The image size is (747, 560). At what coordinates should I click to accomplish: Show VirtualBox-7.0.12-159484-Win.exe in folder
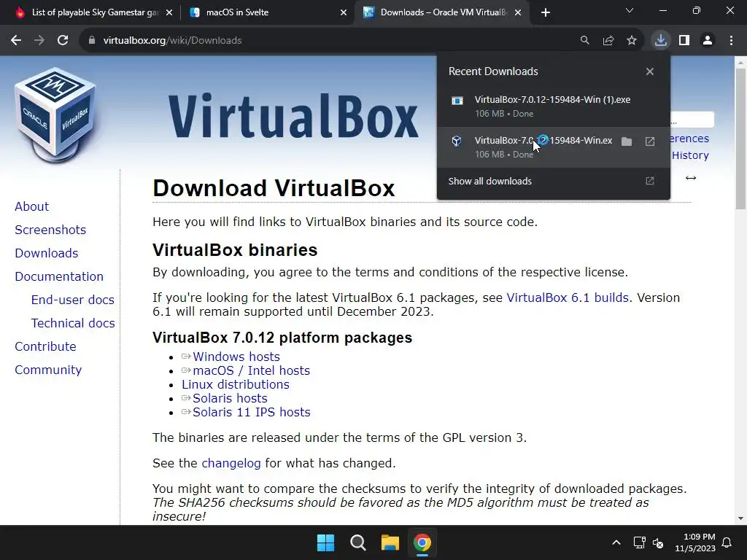[627, 141]
